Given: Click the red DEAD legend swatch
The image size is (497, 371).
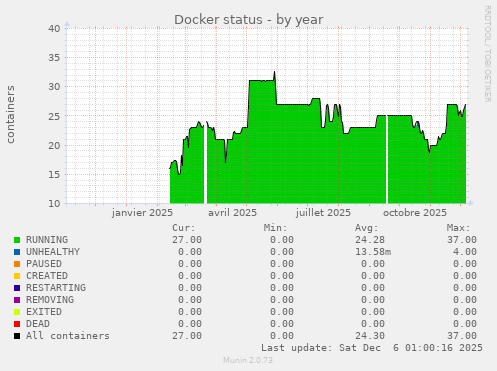Looking at the screenshot, I should click(17, 324).
